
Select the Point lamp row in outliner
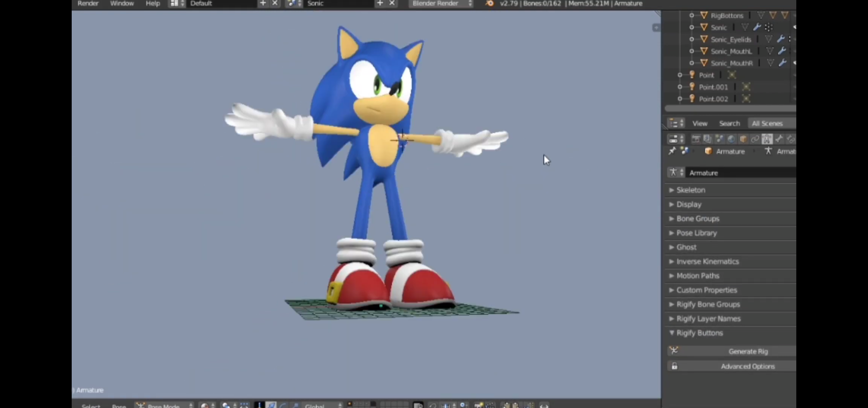[x=706, y=75]
